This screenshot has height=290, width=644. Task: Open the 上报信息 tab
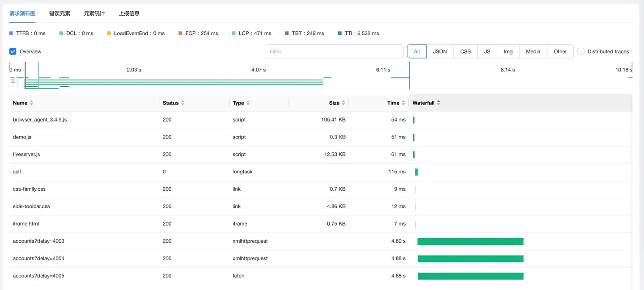click(x=129, y=13)
